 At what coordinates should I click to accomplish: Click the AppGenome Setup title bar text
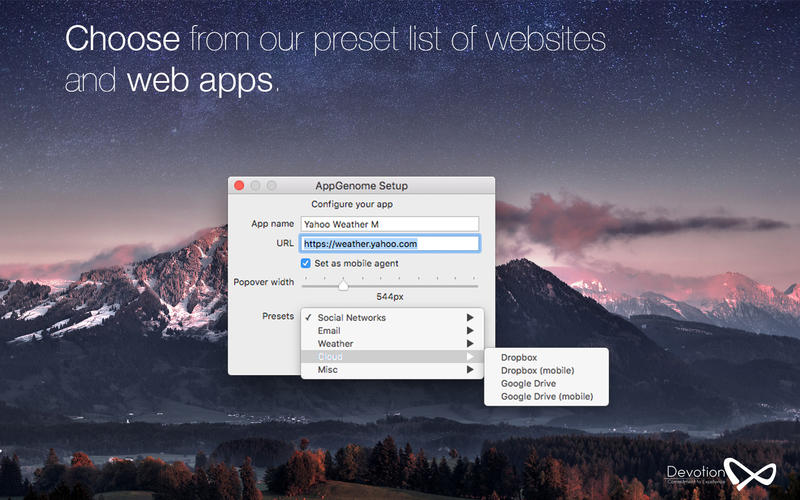tap(361, 186)
